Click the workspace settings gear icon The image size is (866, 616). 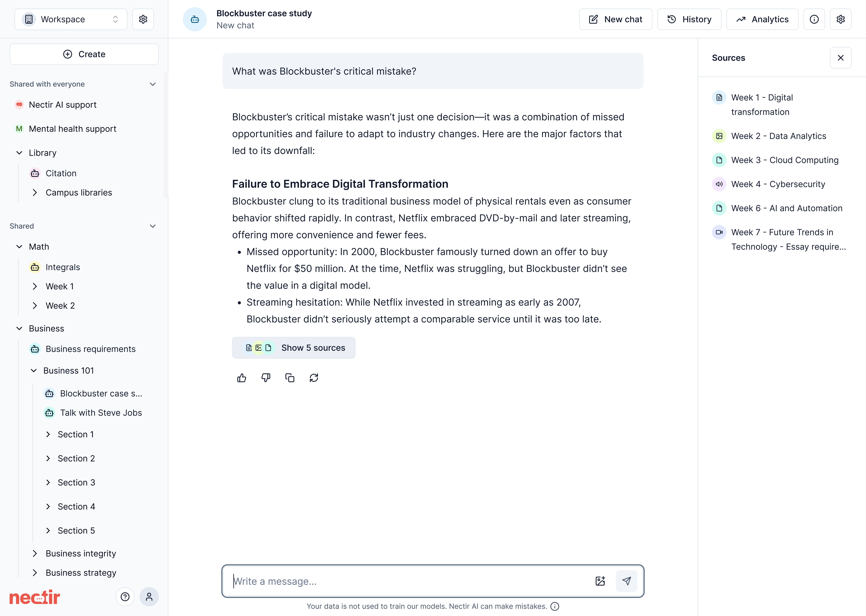(x=143, y=19)
